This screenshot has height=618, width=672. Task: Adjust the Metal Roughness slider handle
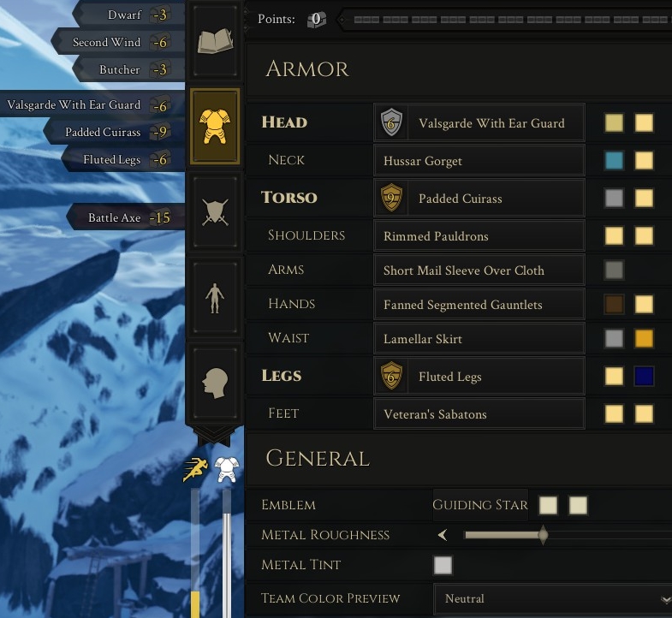pos(543,535)
